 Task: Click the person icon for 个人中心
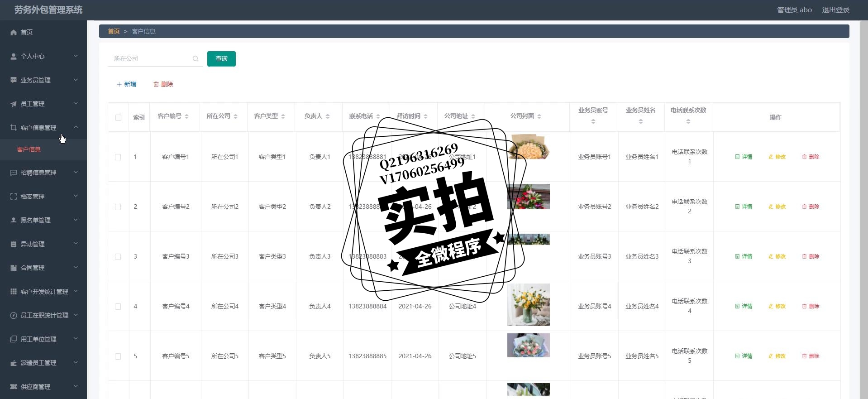(14, 56)
